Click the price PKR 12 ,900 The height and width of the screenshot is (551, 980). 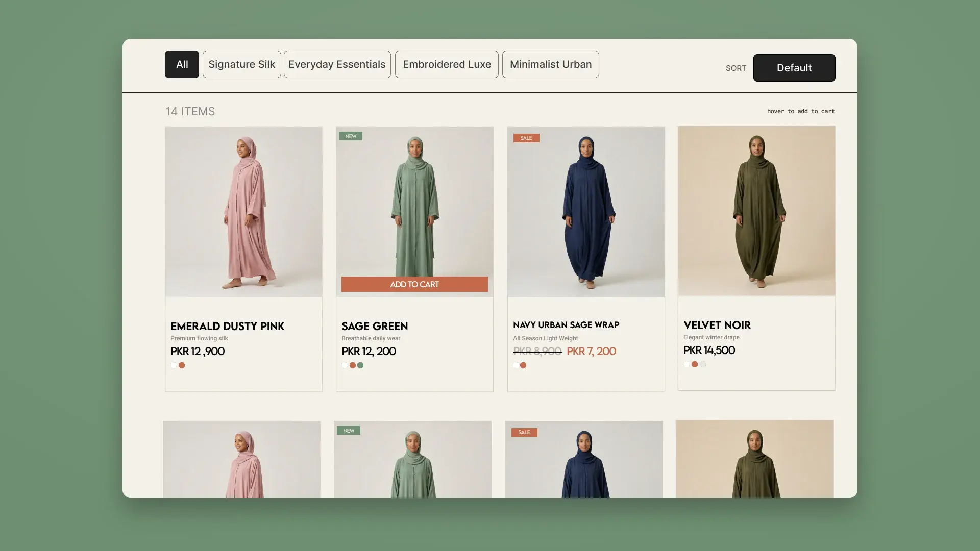198,352
